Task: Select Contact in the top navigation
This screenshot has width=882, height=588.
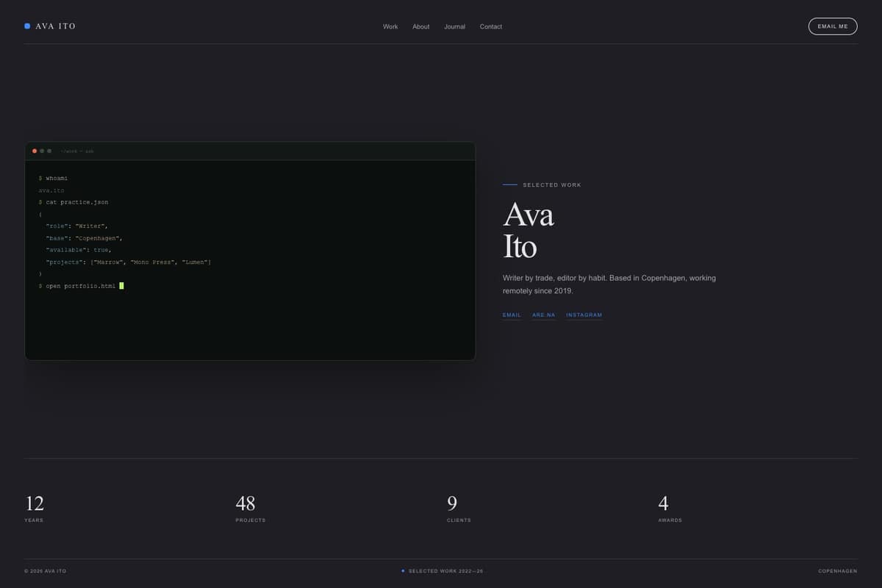Action: (x=491, y=26)
